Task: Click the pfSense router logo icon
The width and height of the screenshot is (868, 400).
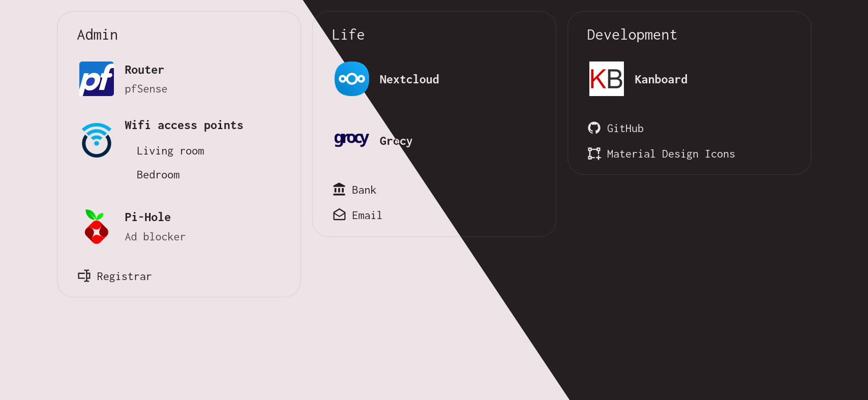Action: coord(97,79)
